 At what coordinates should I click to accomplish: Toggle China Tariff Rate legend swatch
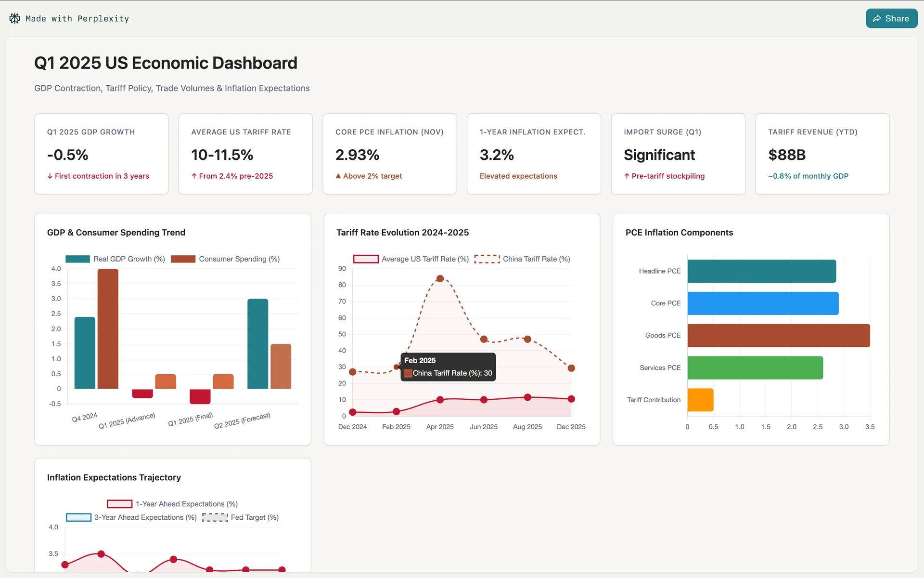click(487, 259)
